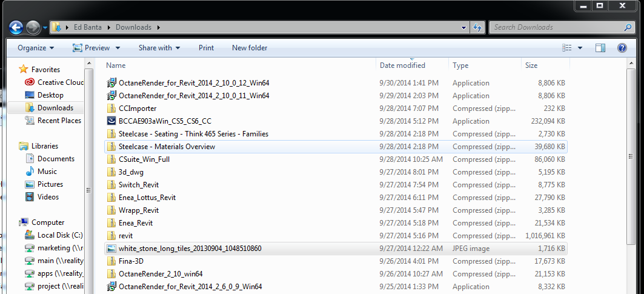This screenshot has height=294, width=644.
Task: Select the CSuite_Win_Full zip icon
Action: (111, 159)
